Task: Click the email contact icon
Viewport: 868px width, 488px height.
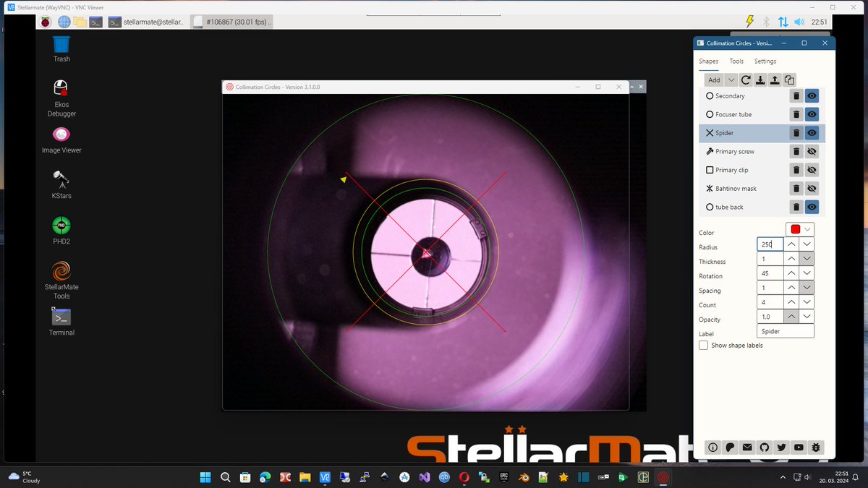Action: click(x=746, y=448)
